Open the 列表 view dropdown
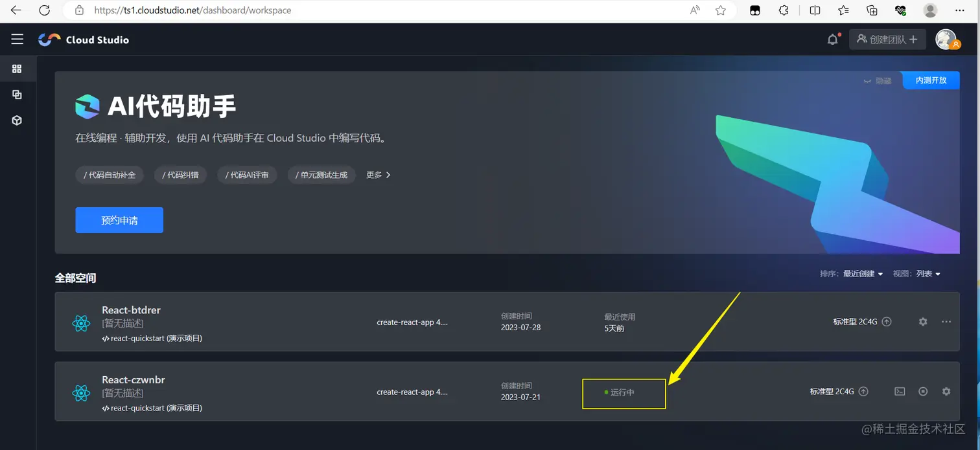Screen dimensions: 980x450 (x=928, y=274)
